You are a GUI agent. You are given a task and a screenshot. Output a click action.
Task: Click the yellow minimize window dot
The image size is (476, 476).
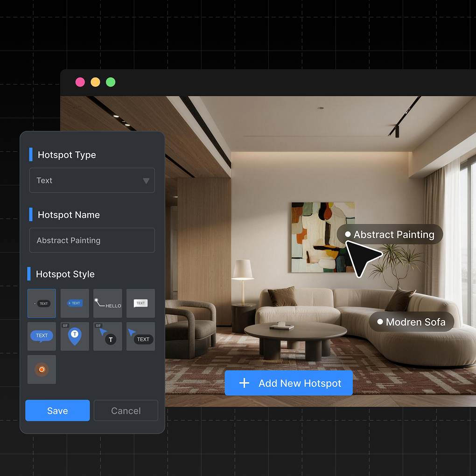point(95,82)
